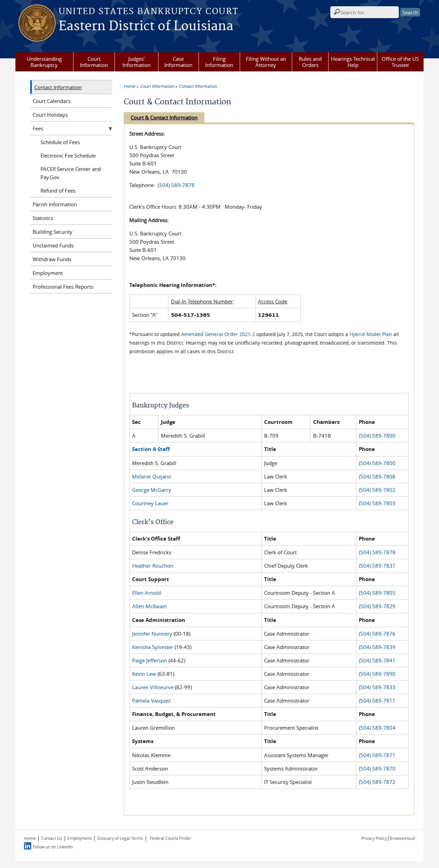Open Glossary of Legal Terms footer link
The height and width of the screenshot is (868, 439).
(x=120, y=838)
